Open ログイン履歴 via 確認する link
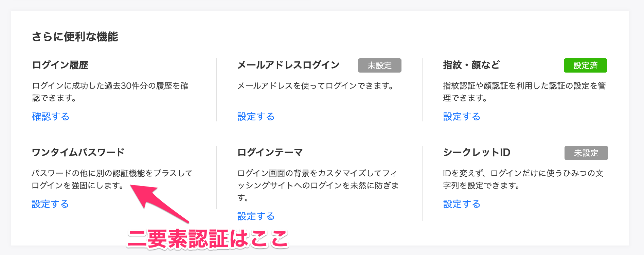Screen dimensions: 644x255 pos(50,117)
